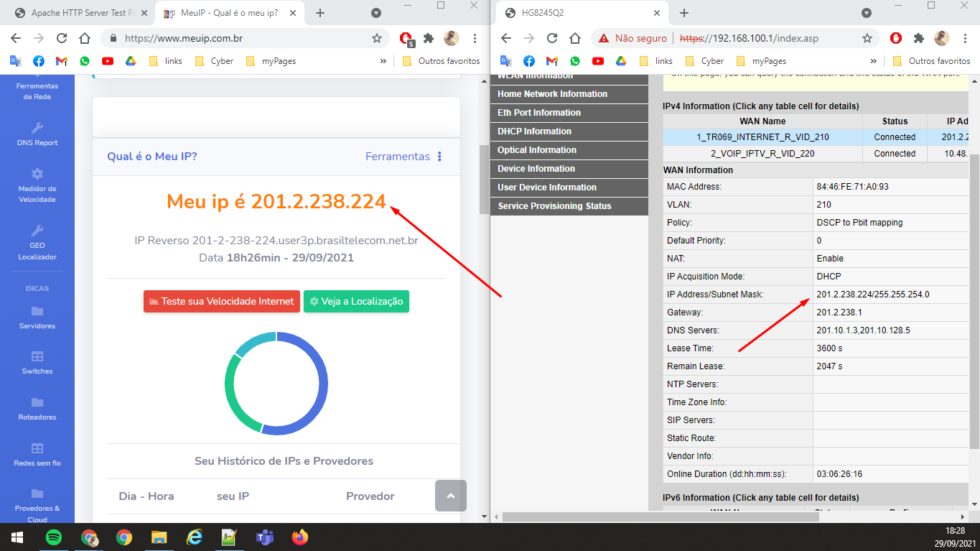Click Não seguro warning in address bar
This screenshot has height=551, width=980.
tap(633, 38)
